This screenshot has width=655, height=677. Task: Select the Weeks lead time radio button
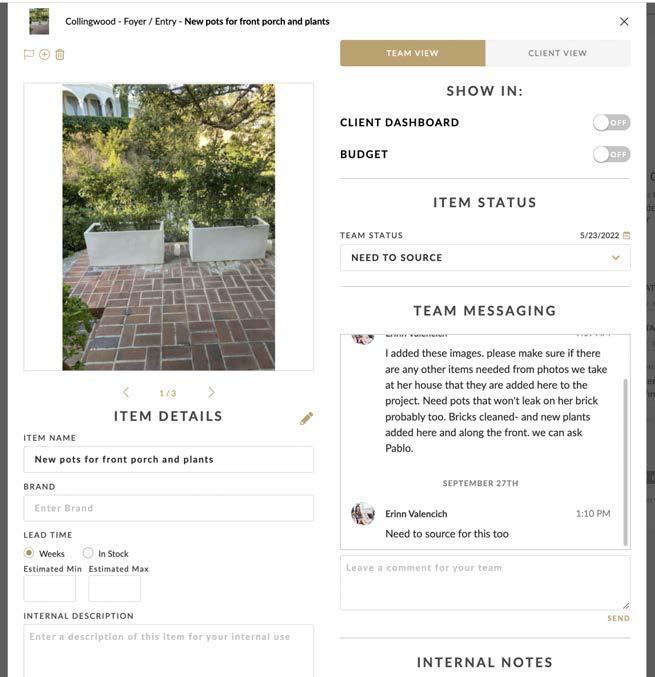click(29, 553)
